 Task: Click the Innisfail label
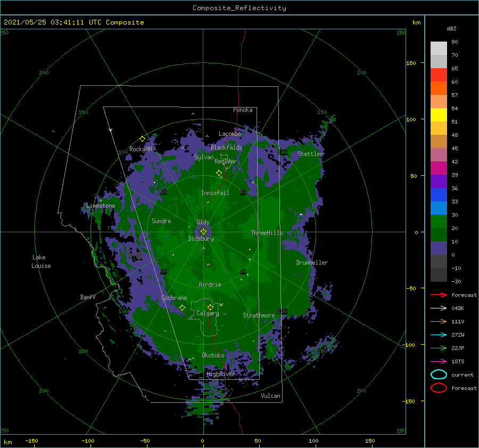(215, 193)
